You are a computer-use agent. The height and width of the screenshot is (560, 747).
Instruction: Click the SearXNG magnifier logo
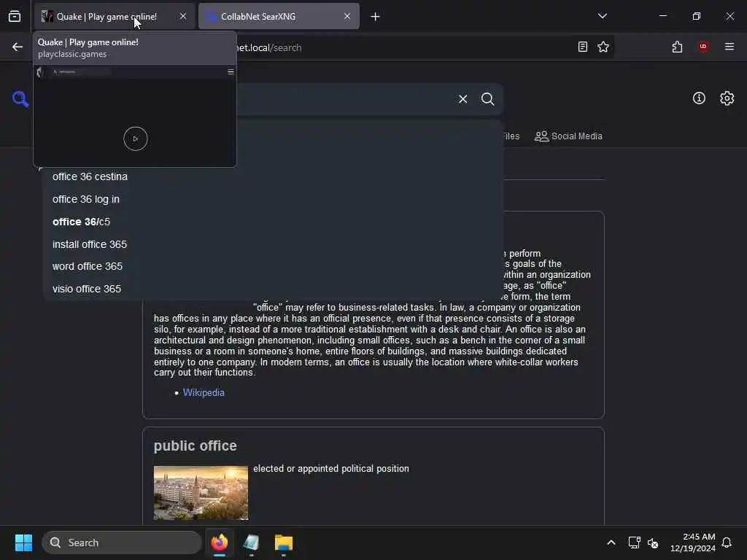[x=20, y=99]
